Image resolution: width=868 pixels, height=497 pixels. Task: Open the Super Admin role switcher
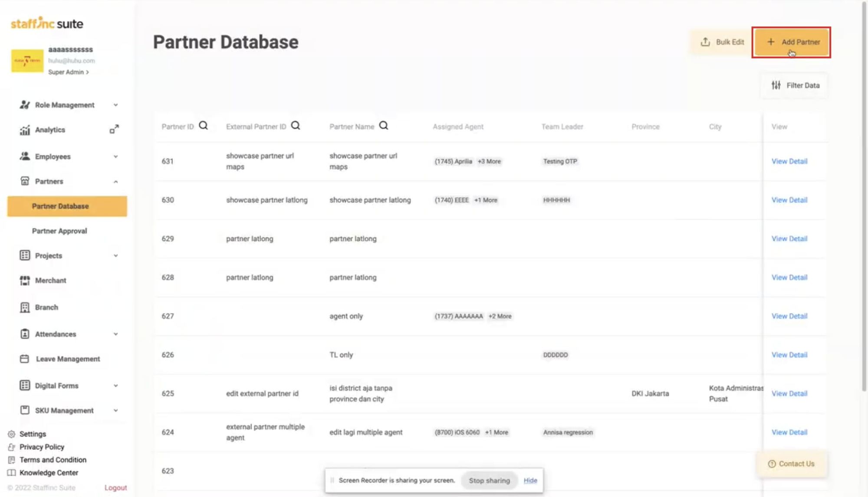(69, 72)
